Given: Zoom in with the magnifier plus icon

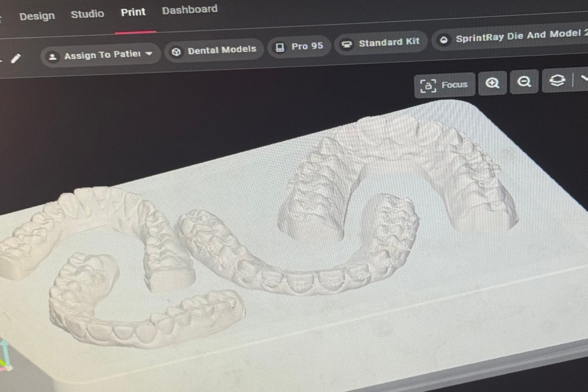Looking at the screenshot, I should point(492,82).
